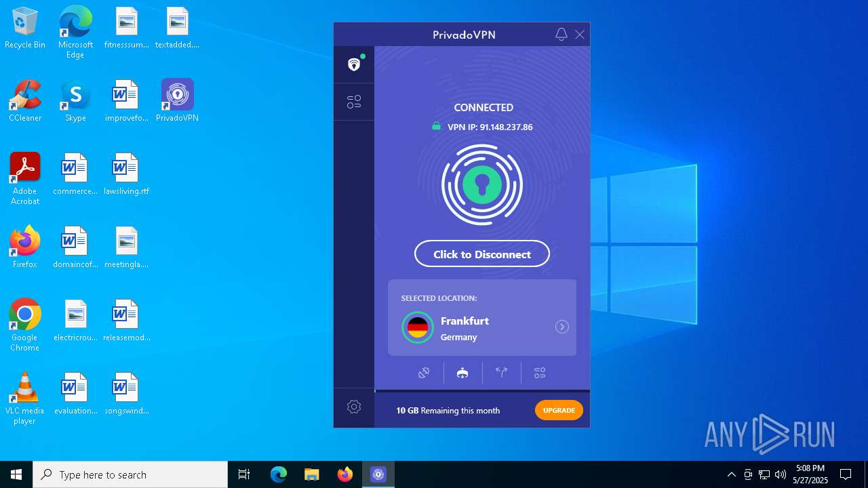Screen dimensions: 868x488
Task: Click the Germany flag icon
Action: [418, 327]
